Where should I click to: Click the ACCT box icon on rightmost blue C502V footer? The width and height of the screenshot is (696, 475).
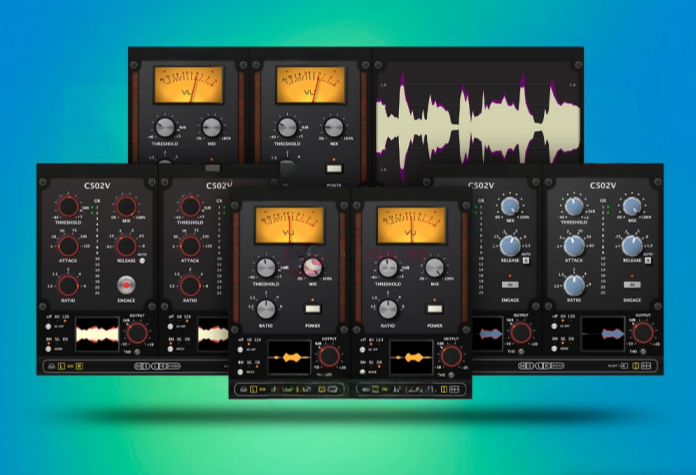coord(624,366)
